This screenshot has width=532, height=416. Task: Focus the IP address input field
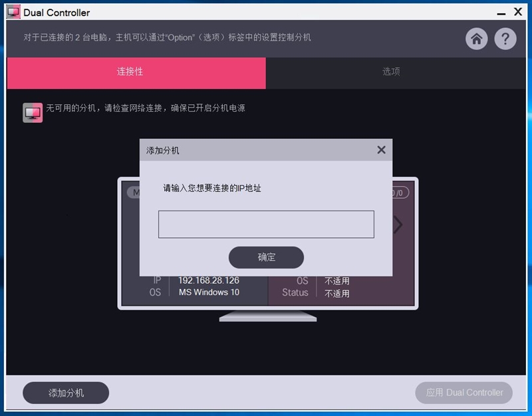click(266, 224)
